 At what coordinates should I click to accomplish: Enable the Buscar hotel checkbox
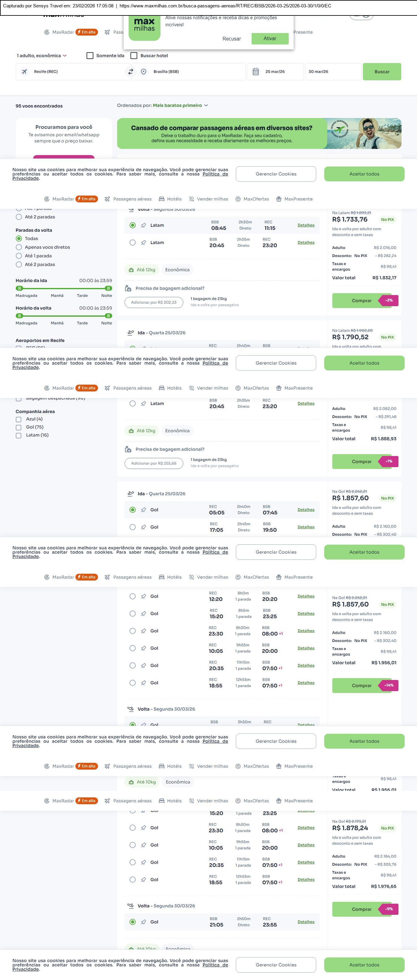coord(134,56)
